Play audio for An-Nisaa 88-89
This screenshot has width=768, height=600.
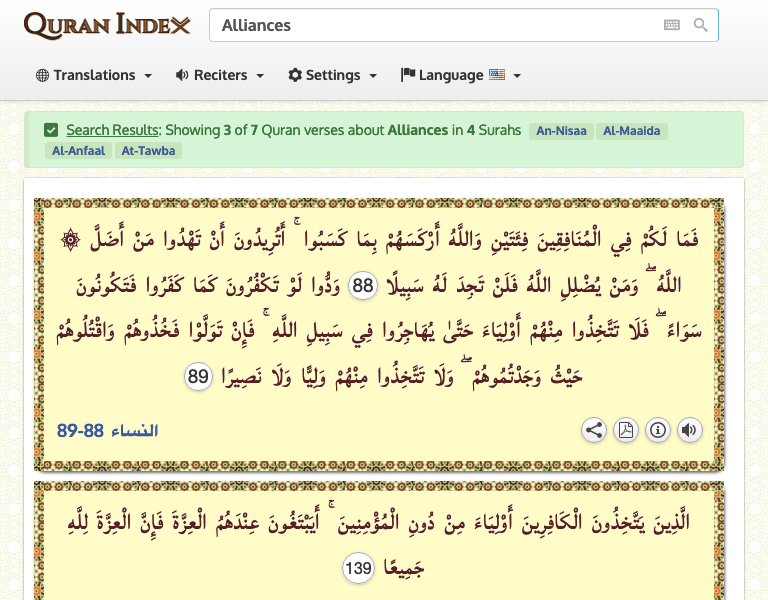coord(690,431)
